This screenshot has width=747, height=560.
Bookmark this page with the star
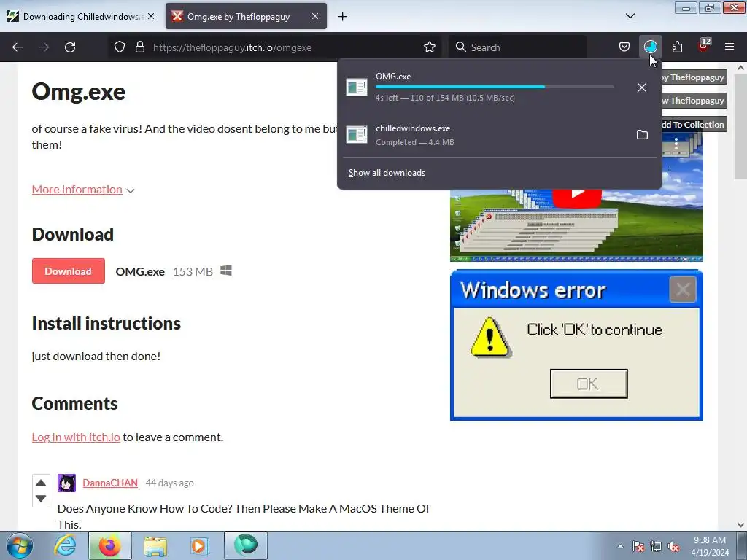(429, 47)
